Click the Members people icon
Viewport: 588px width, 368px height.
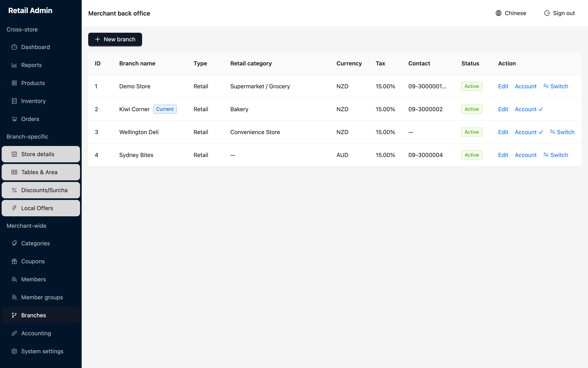pyautogui.click(x=14, y=279)
